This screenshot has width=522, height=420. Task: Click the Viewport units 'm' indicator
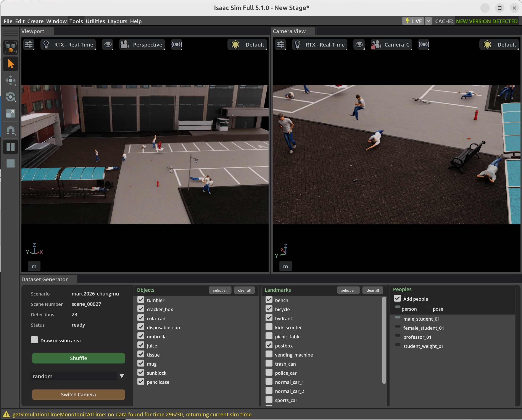(x=34, y=267)
